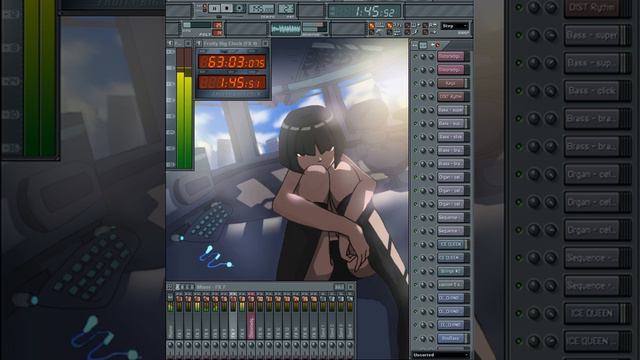The height and width of the screenshot is (360, 640).
Task: Open the peak meter window menu arrow
Action: point(170,43)
